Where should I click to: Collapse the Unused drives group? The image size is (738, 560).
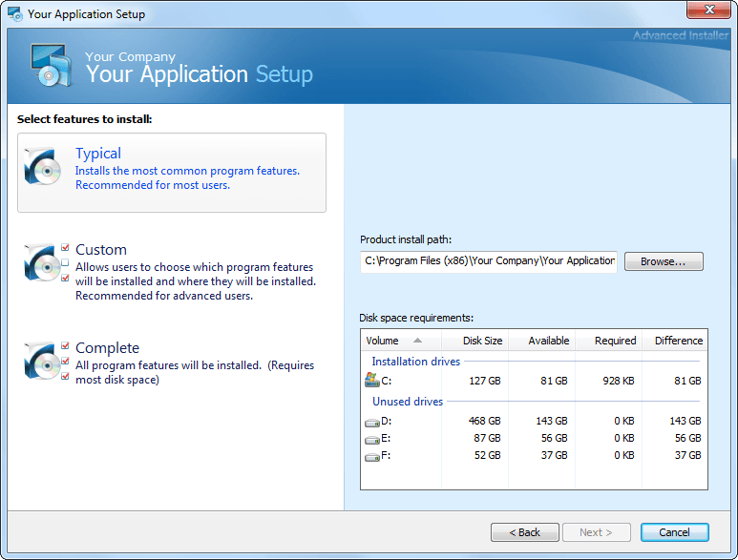408,402
